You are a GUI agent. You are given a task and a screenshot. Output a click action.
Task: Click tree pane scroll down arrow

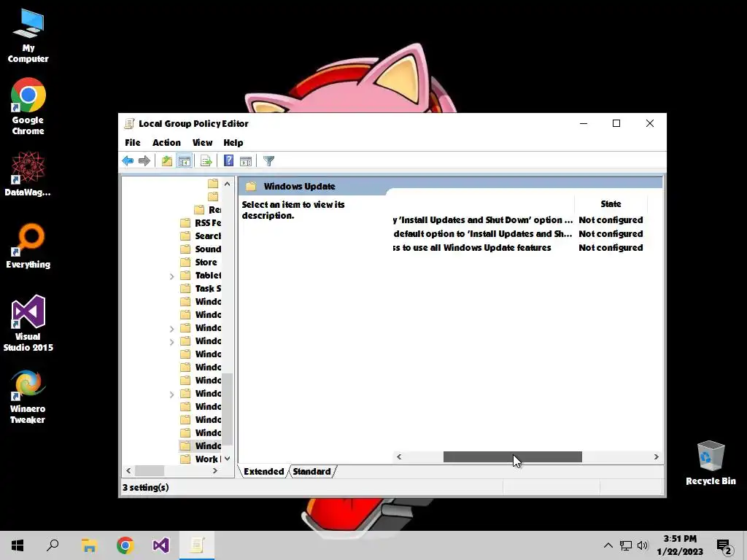228,459
